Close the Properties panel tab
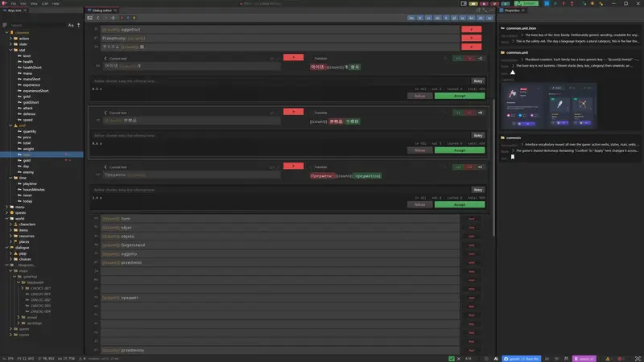The width and height of the screenshot is (644, 362). (522, 10)
